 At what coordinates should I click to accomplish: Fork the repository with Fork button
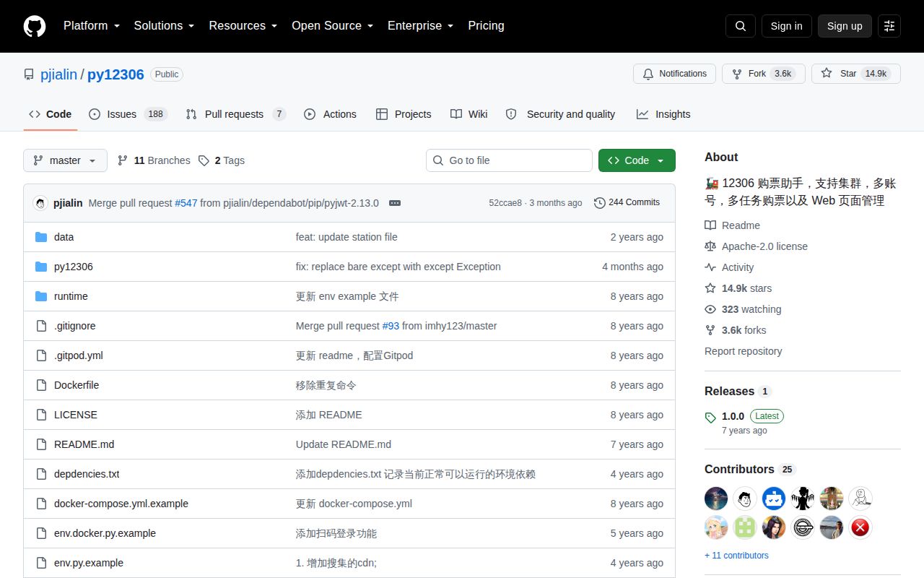(763, 74)
